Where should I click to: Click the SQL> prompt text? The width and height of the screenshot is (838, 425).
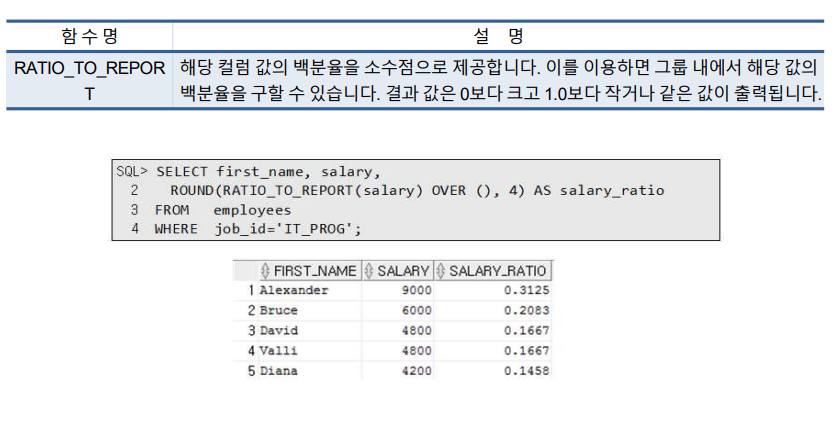click(132, 172)
